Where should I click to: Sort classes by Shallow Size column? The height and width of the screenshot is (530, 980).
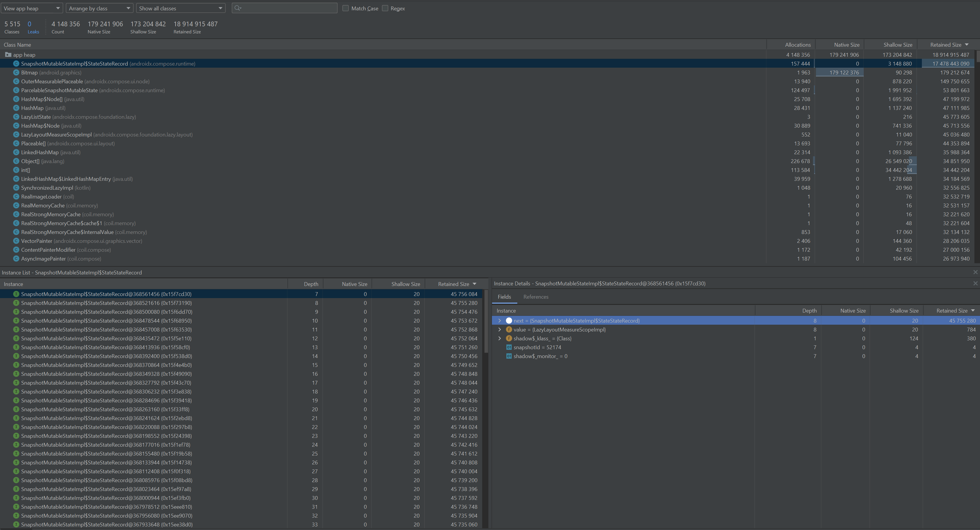[x=897, y=45]
